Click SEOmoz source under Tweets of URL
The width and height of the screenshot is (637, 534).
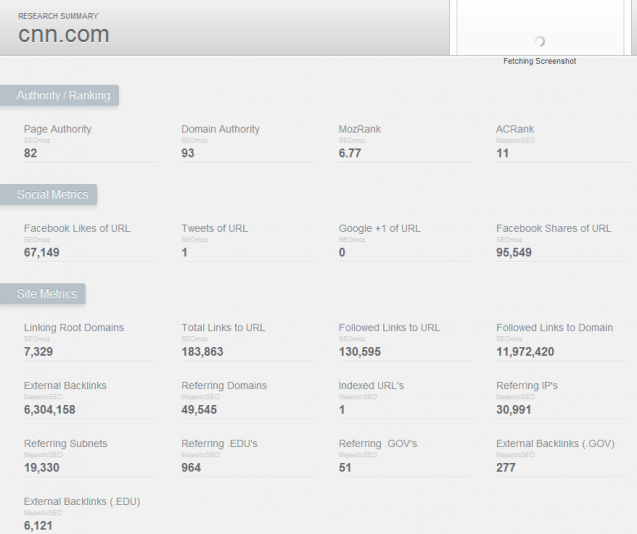tap(195, 240)
